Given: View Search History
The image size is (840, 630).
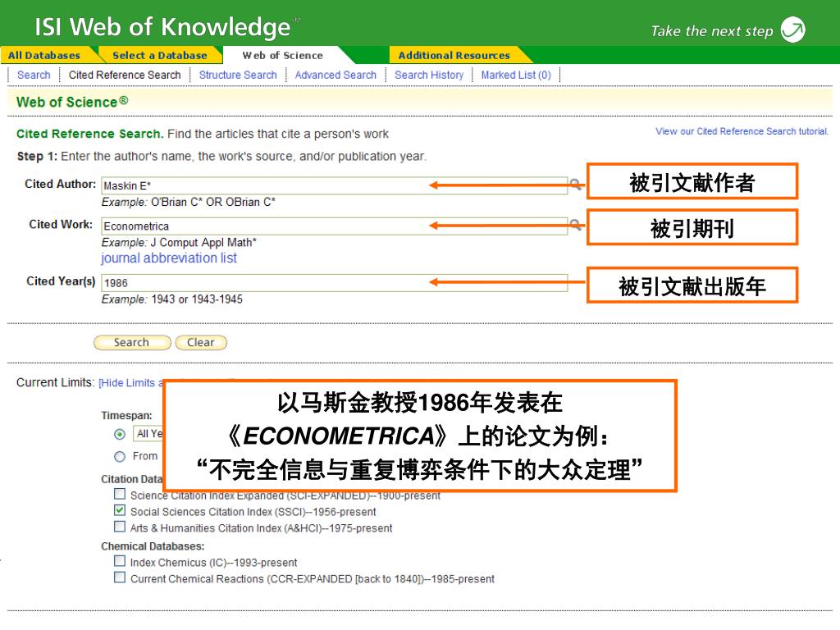Looking at the screenshot, I should click(429, 75).
